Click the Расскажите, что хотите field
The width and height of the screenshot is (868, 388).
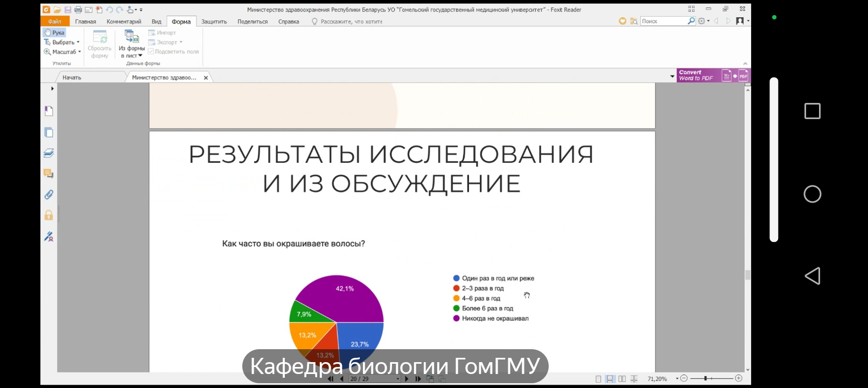pos(347,22)
